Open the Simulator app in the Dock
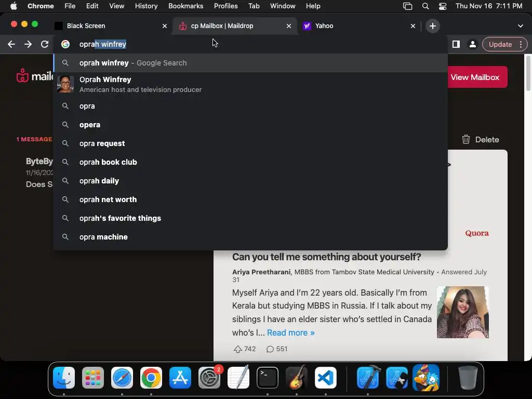This screenshot has height=399, width=532. tap(397, 378)
